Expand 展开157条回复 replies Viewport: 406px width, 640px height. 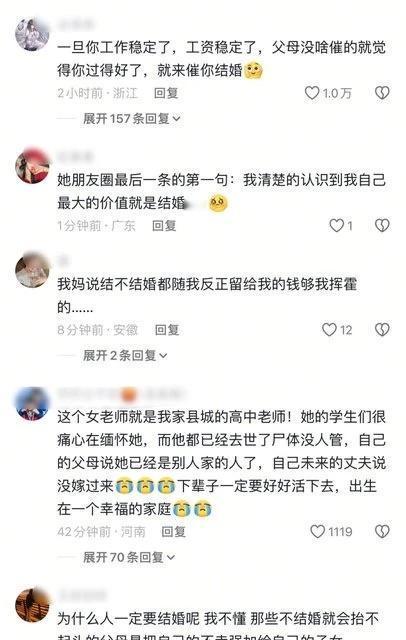(132, 119)
